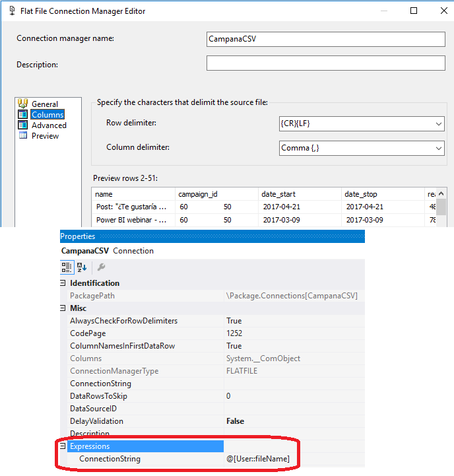Open the Advanced page via its icon
This screenshot has width=454, height=476.
pos(23,125)
